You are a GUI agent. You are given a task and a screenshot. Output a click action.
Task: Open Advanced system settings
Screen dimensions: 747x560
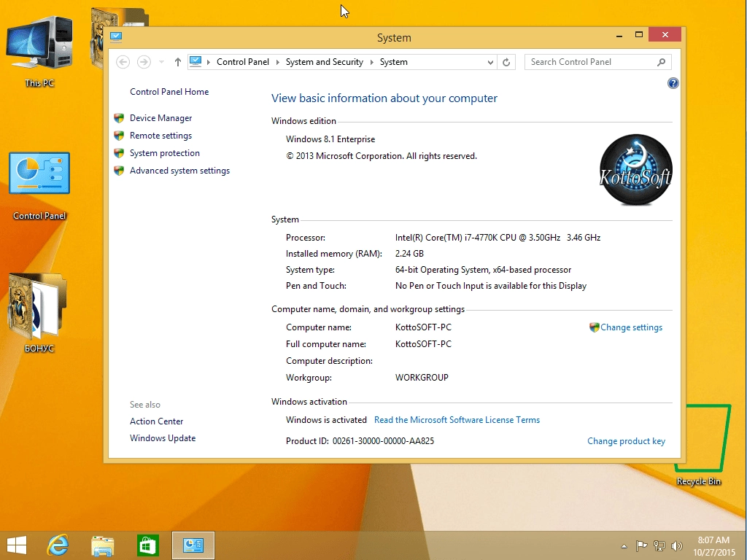[x=179, y=171]
